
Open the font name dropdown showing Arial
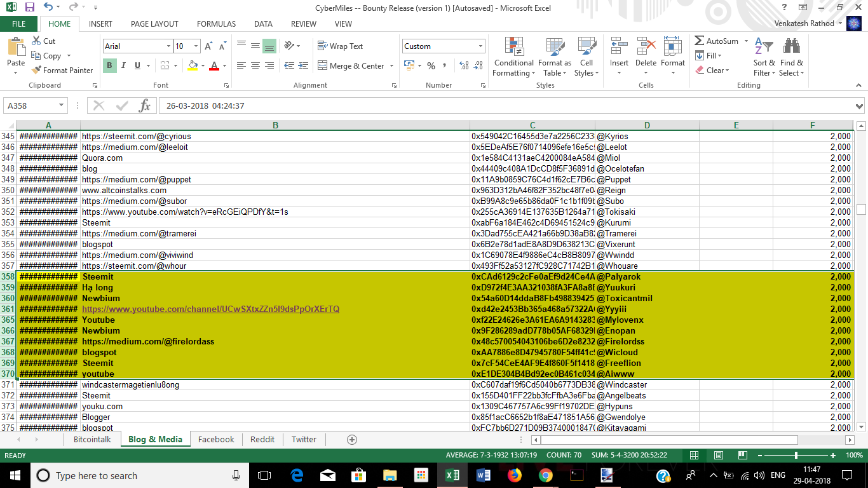tap(168, 46)
